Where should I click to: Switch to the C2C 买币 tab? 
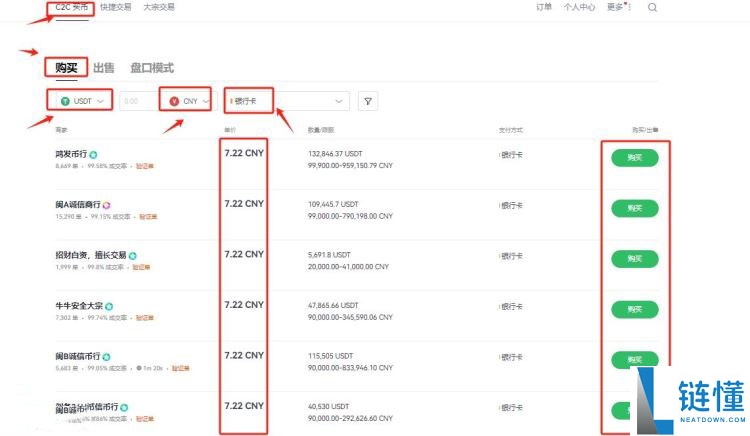pos(72,7)
